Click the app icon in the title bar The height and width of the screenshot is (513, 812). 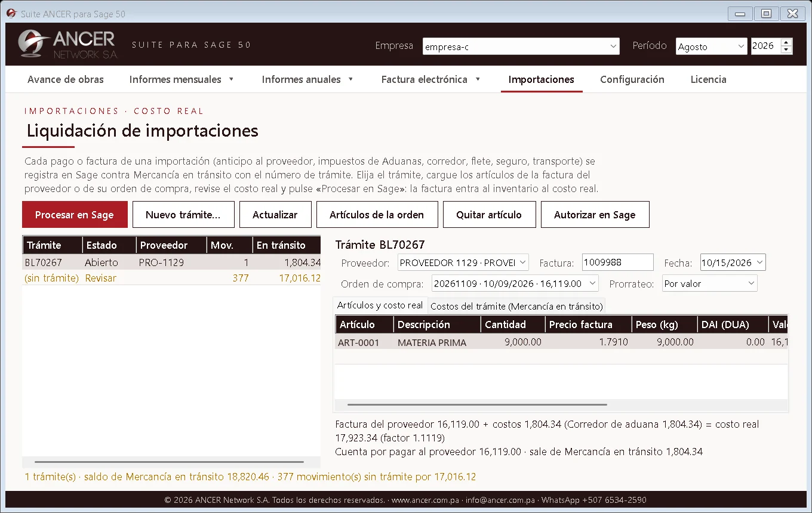11,14
